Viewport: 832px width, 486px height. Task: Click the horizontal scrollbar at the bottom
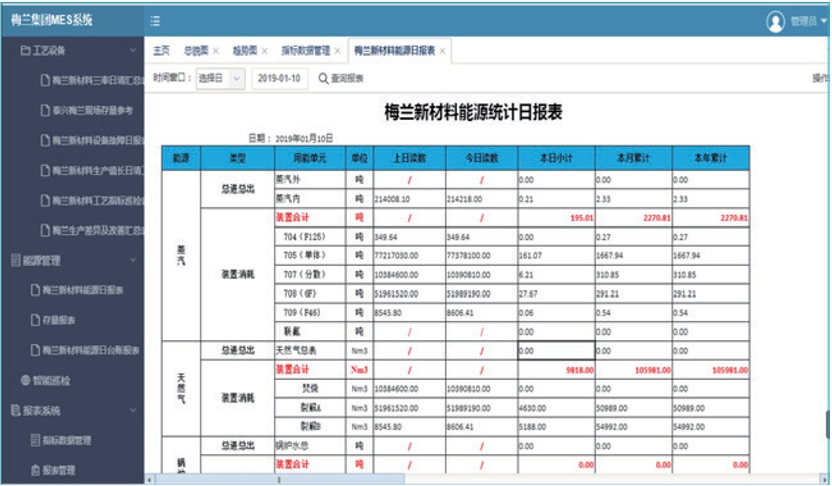[x=480, y=479]
